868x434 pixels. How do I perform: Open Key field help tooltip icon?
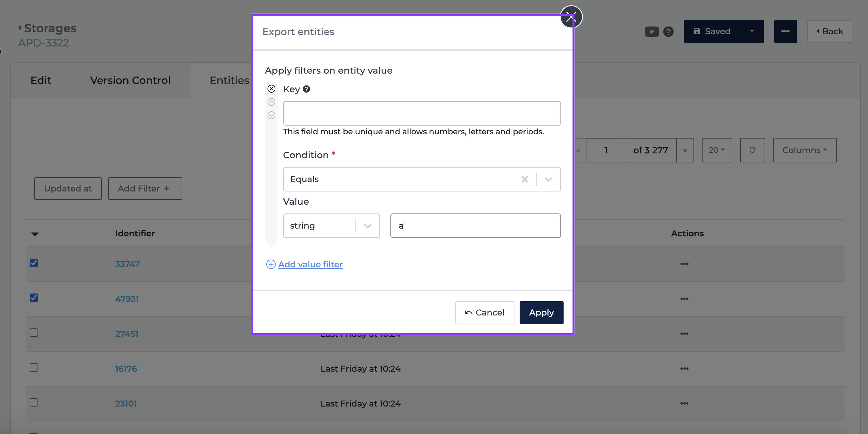pyautogui.click(x=306, y=89)
